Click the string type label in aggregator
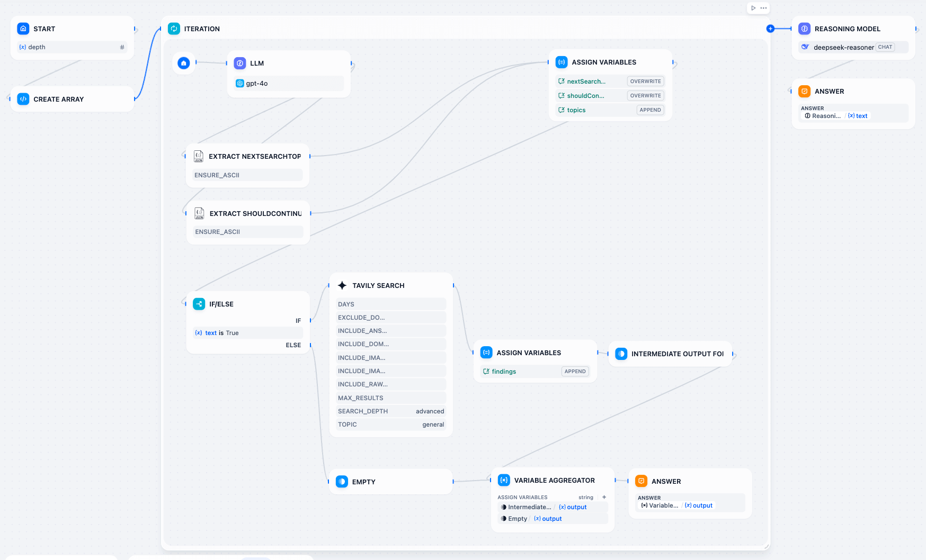The height and width of the screenshot is (560, 926). pyautogui.click(x=586, y=498)
